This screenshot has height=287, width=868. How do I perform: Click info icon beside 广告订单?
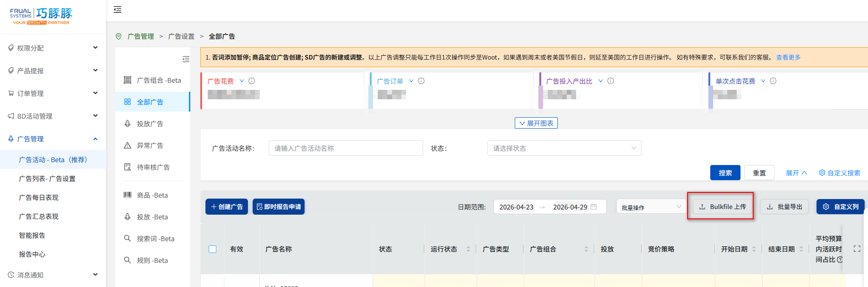click(421, 81)
